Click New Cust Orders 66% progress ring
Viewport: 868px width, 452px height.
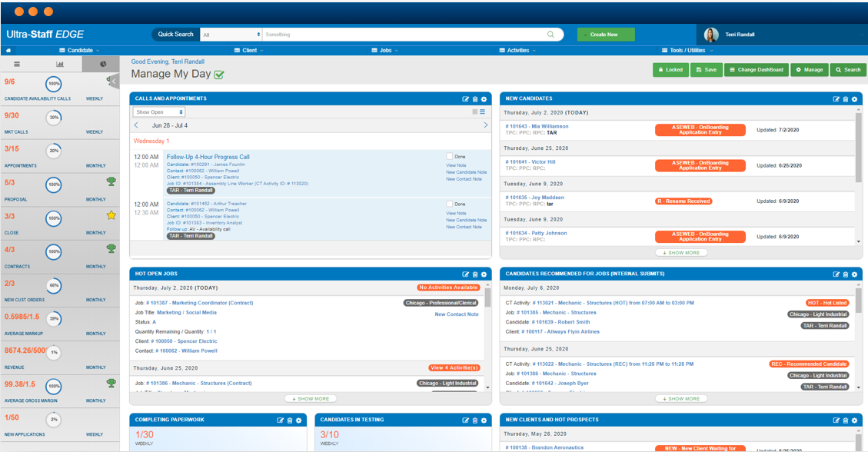[54, 285]
